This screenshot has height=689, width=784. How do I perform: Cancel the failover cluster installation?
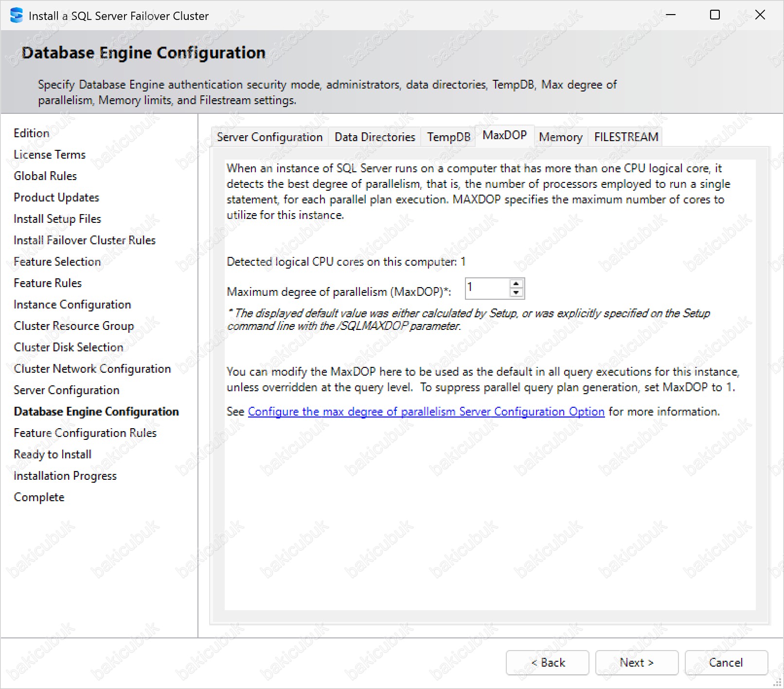point(726,663)
